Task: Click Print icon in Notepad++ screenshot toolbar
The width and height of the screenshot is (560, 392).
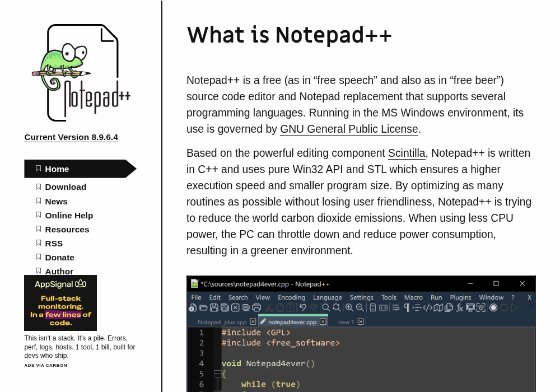Action: coord(256,308)
